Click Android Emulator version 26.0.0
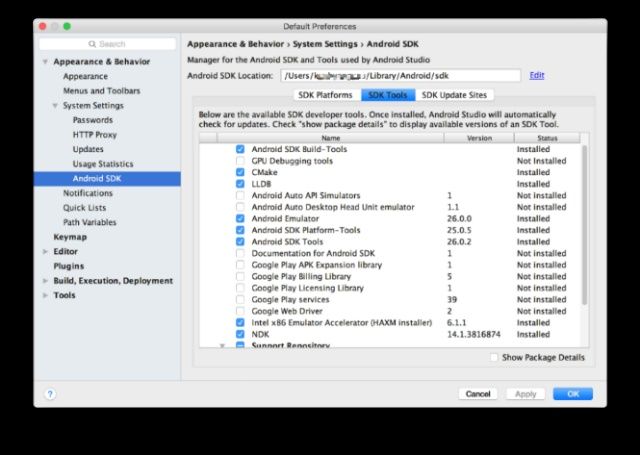This screenshot has height=455, width=640. pos(459,219)
